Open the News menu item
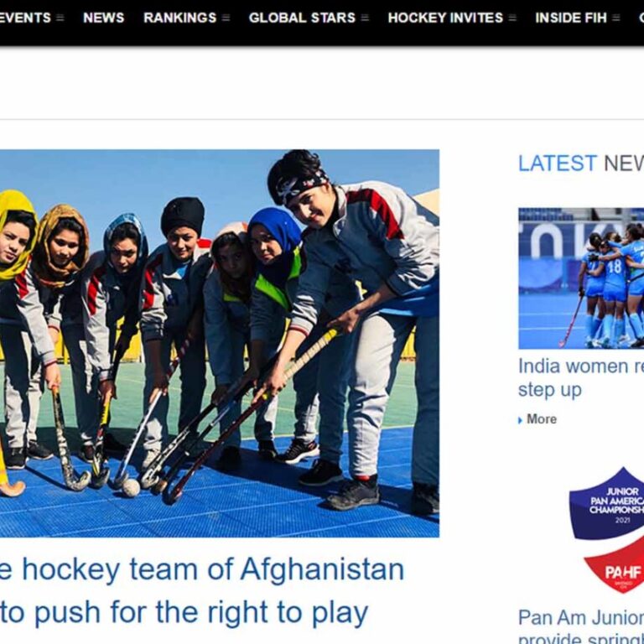 [x=103, y=18]
